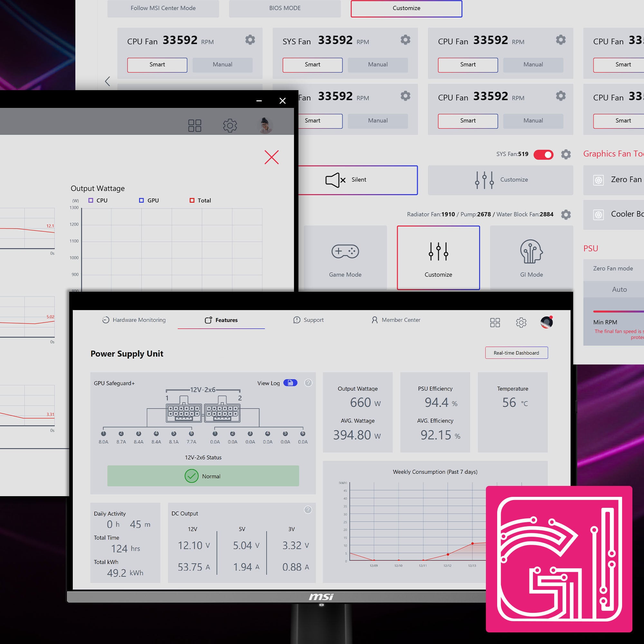The width and height of the screenshot is (644, 644).
Task: Click the "Power Supply Unit" heading
Action: (127, 354)
